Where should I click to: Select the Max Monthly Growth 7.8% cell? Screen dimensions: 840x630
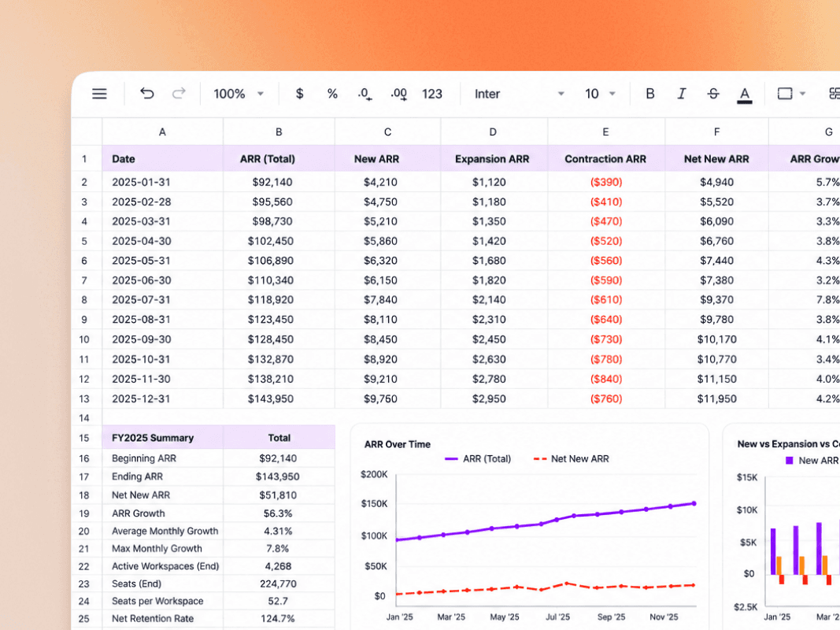coord(279,549)
